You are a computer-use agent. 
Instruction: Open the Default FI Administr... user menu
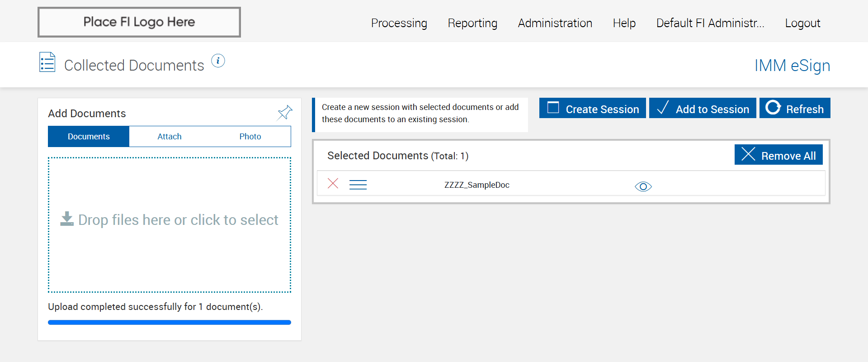(710, 23)
